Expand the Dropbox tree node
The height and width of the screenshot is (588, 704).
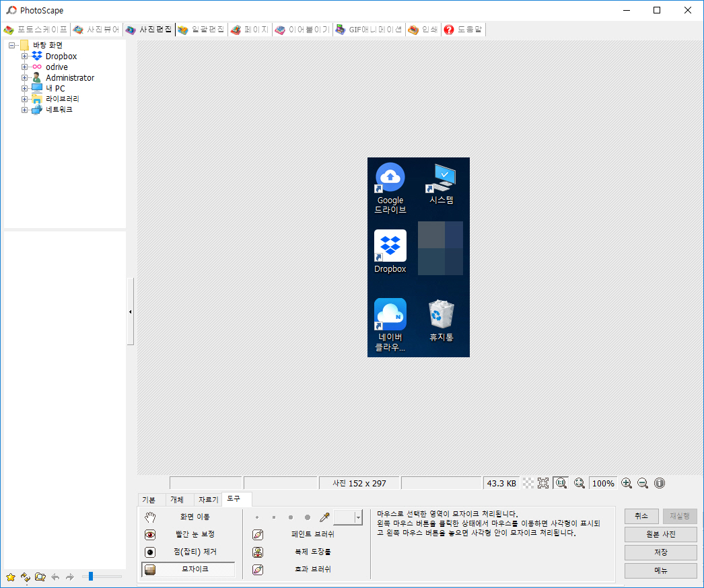(x=25, y=56)
